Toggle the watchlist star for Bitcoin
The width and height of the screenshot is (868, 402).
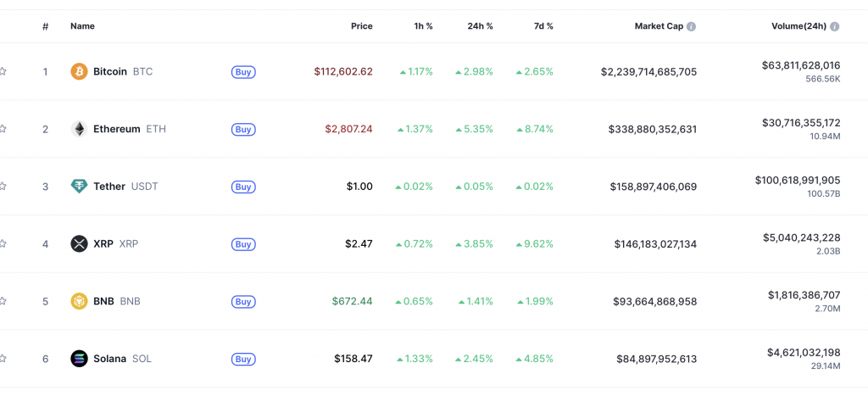3,71
